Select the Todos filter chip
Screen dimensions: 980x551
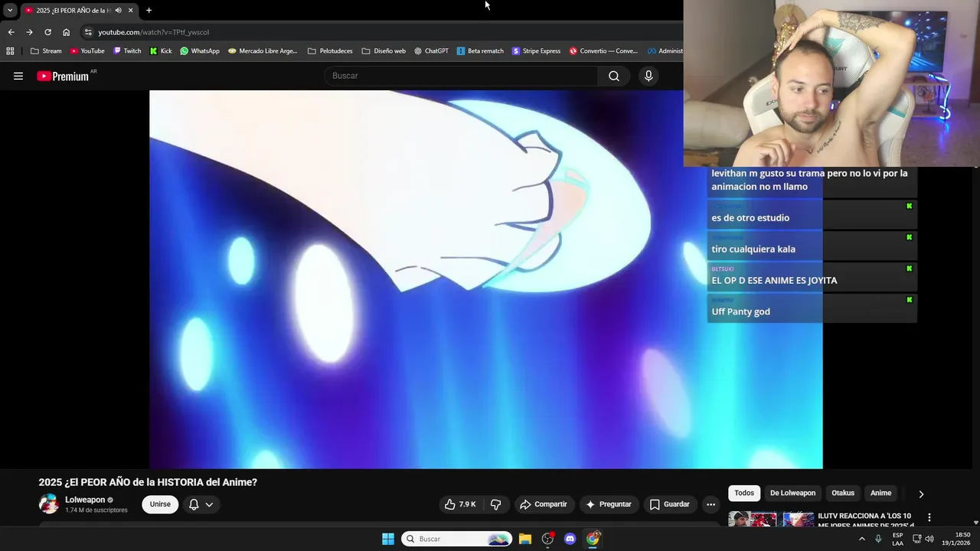[x=744, y=493]
